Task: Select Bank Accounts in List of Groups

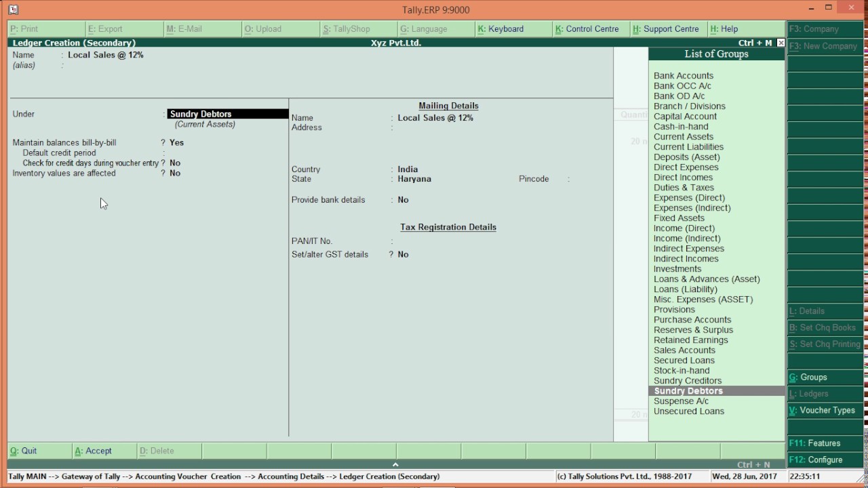Action: point(684,76)
